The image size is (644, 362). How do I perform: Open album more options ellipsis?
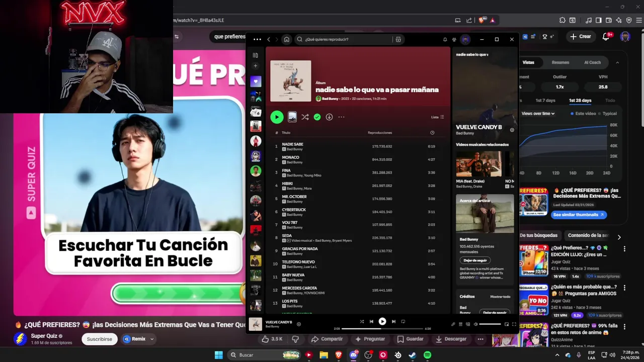tap(341, 117)
